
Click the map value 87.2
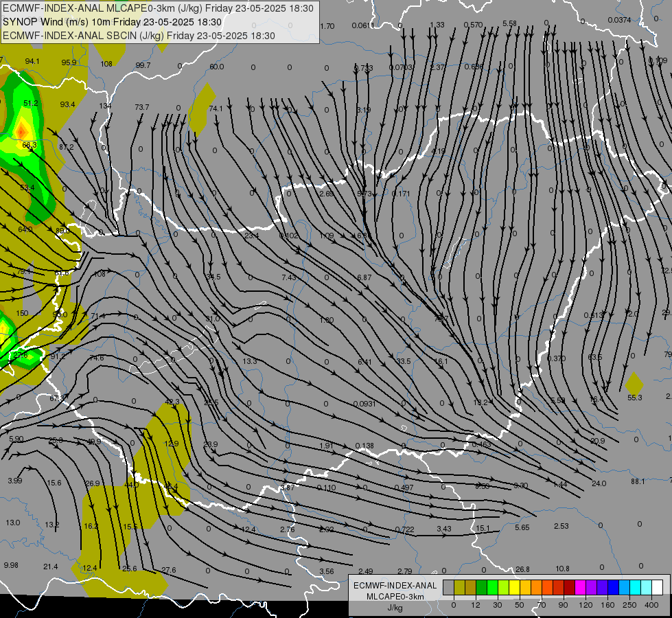[67, 147]
